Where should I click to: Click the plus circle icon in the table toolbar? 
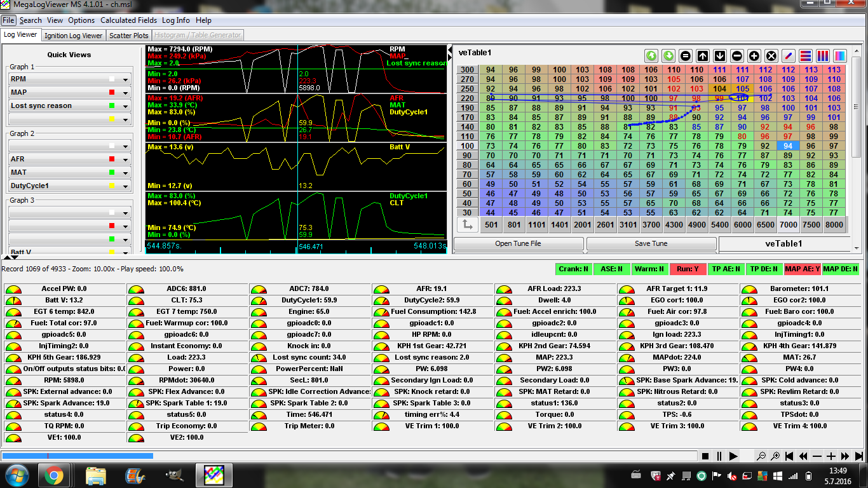[x=754, y=55]
